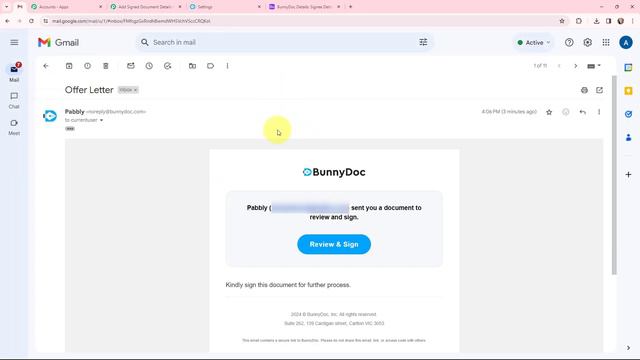640x360 pixels.
Task: Open more toolbar options menu
Action: [227, 66]
